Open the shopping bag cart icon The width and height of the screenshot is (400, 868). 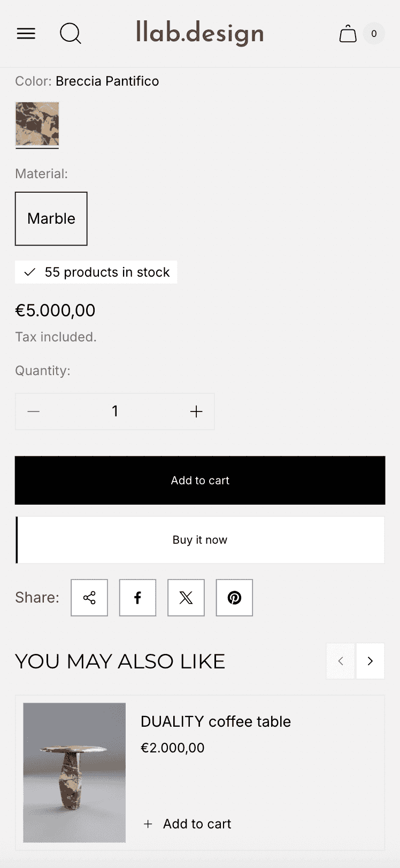348,34
